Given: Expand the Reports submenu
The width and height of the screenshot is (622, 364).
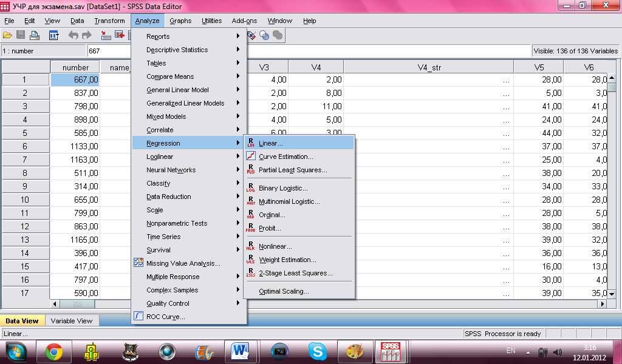Looking at the screenshot, I should click(x=189, y=36).
